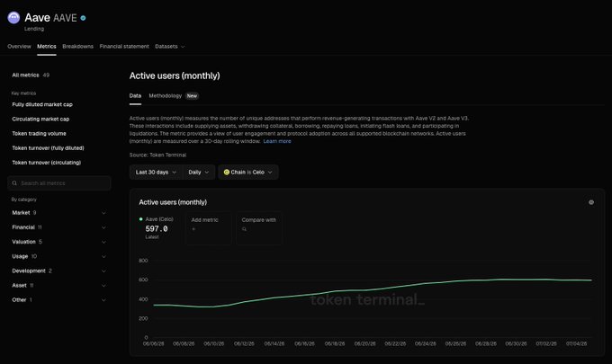Click the Lending label under Aave

34,29
